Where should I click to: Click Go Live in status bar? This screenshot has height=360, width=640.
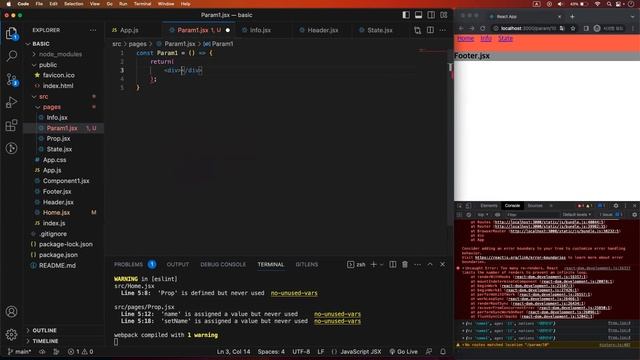(403, 351)
